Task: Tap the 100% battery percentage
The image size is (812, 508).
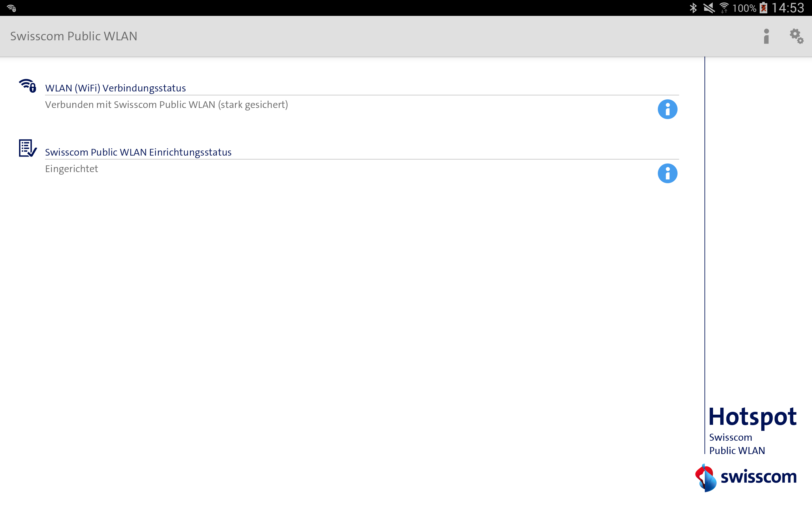Action: coord(744,8)
